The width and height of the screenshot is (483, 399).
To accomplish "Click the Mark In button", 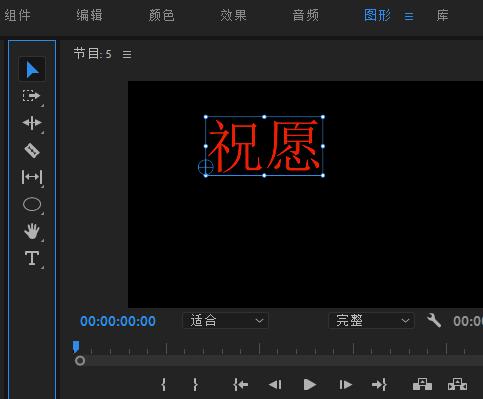I will 163,384.
